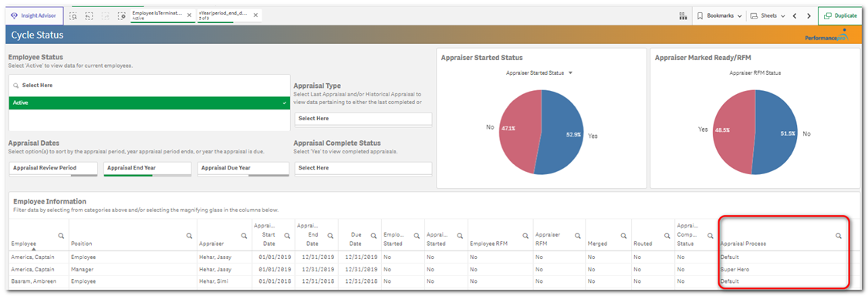This screenshot has height=296, width=868.
Task: Open Insight Advisor
Action: (x=34, y=16)
